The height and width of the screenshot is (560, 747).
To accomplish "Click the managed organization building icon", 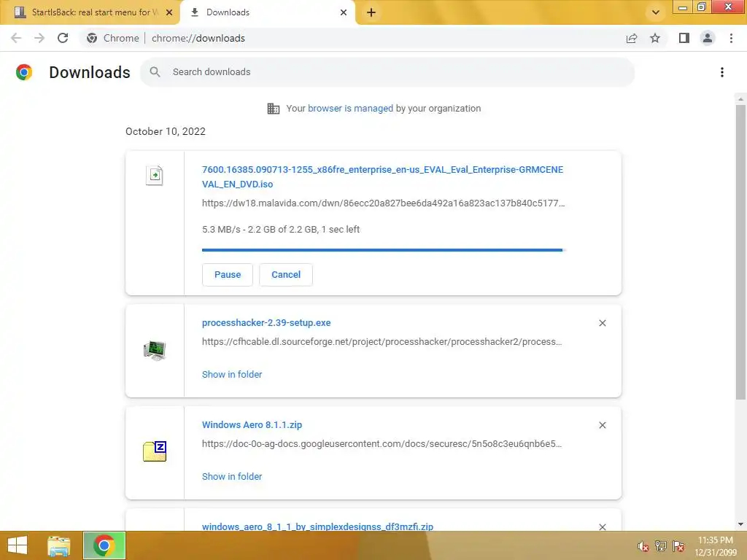I will point(274,109).
